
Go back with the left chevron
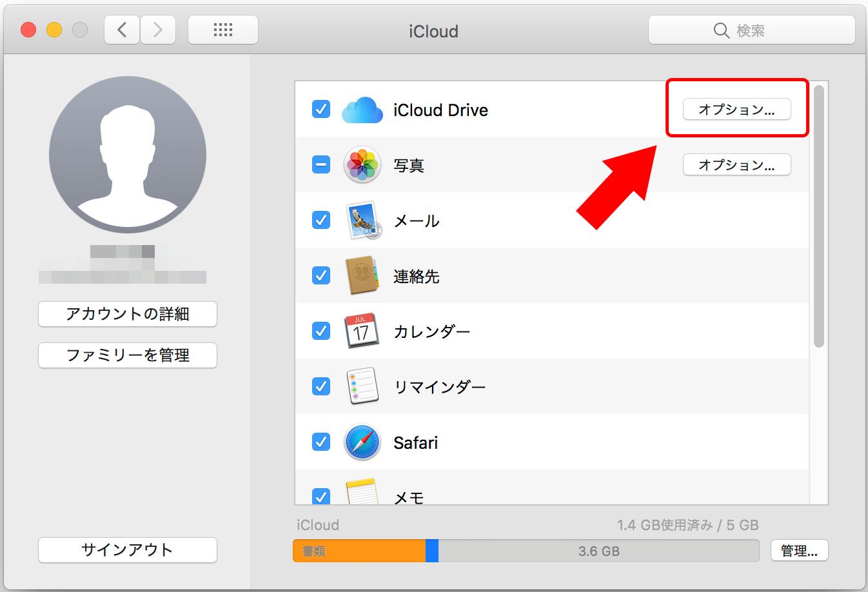(x=122, y=30)
